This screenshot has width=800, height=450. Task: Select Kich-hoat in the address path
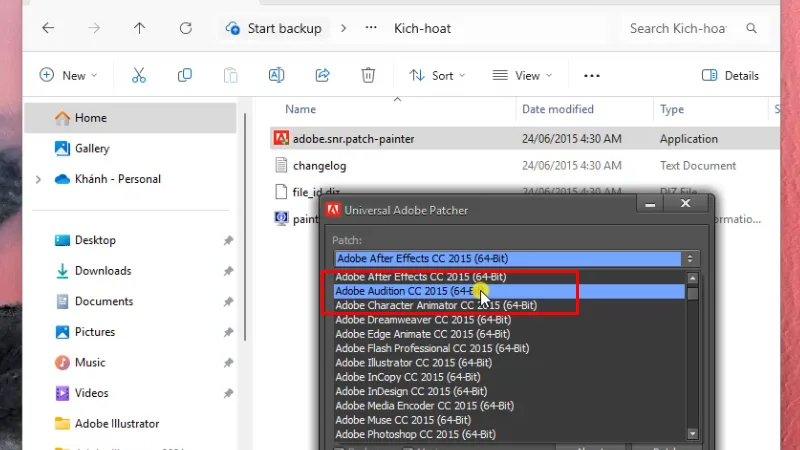pyautogui.click(x=422, y=28)
